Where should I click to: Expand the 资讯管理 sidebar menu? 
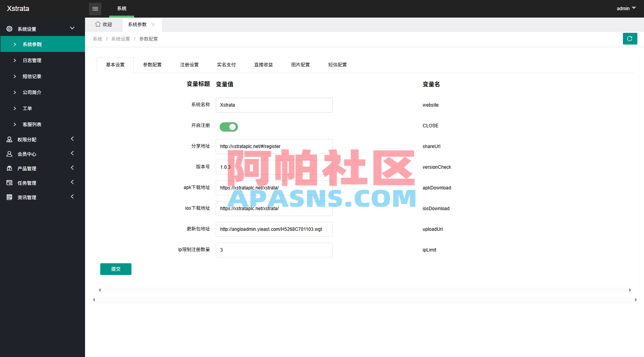click(x=72, y=196)
